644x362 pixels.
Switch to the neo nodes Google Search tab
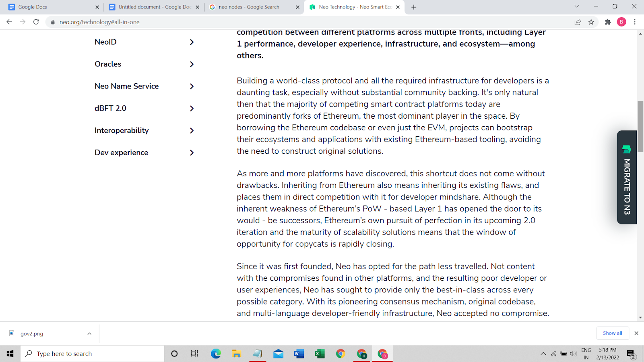(254, 7)
